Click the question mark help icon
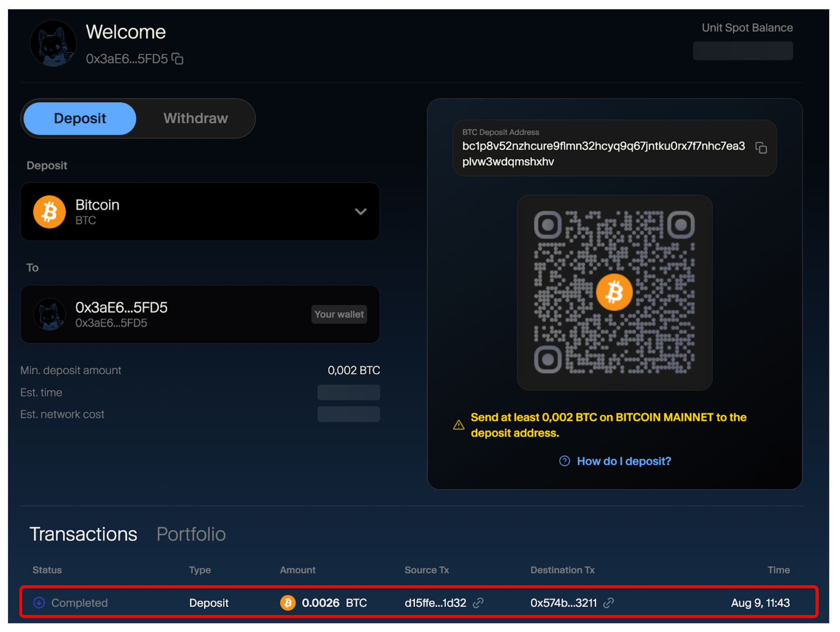This screenshot has height=632, width=840. [564, 461]
